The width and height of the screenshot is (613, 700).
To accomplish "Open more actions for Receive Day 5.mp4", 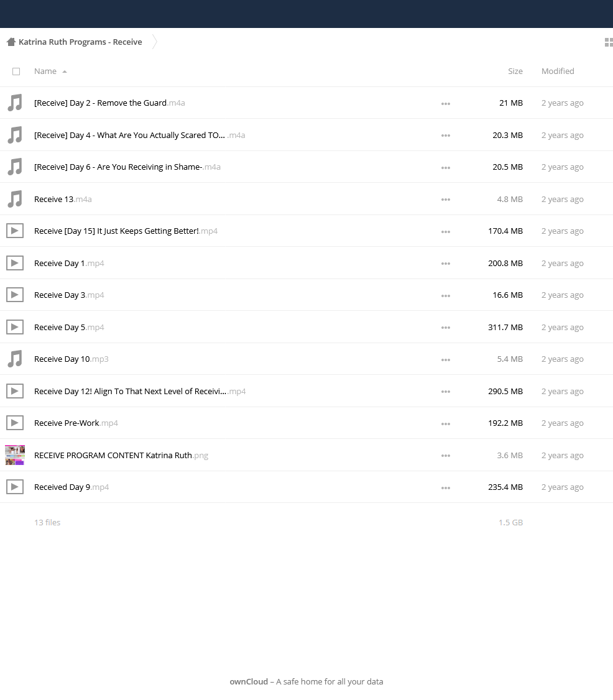I will pos(446,328).
